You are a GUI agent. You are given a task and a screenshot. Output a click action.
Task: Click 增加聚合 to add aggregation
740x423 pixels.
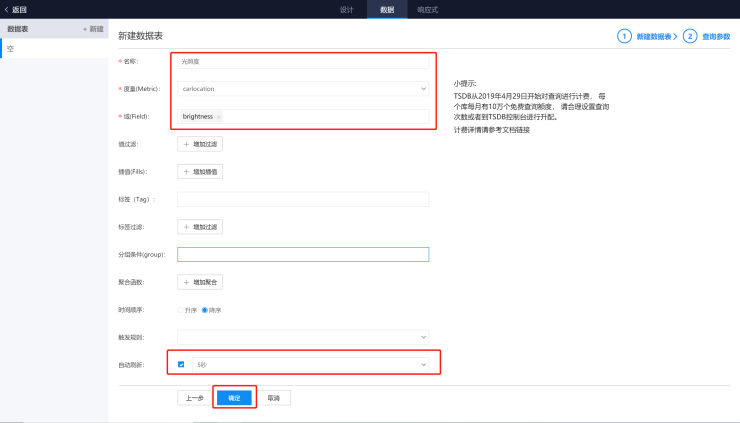[200, 282]
